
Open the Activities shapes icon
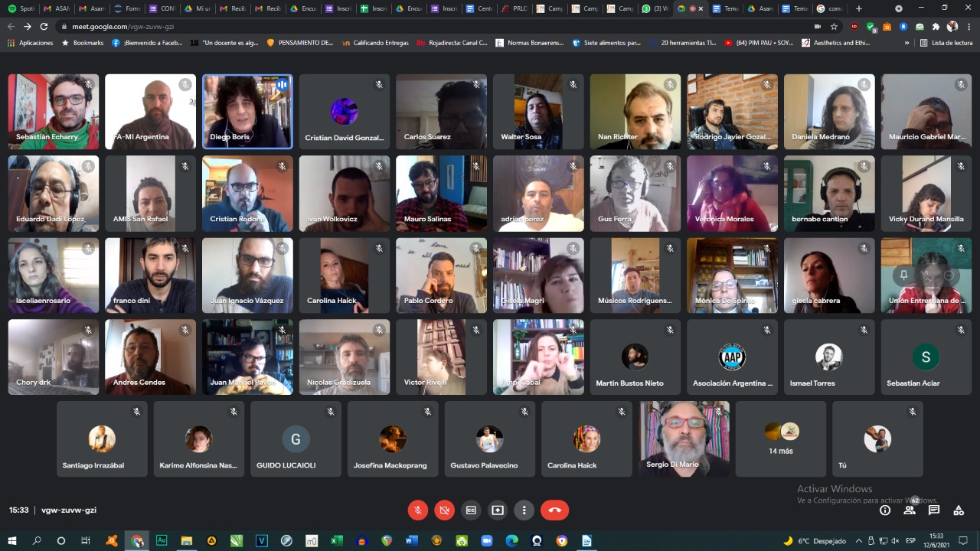pyautogui.click(x=959, y=510)
